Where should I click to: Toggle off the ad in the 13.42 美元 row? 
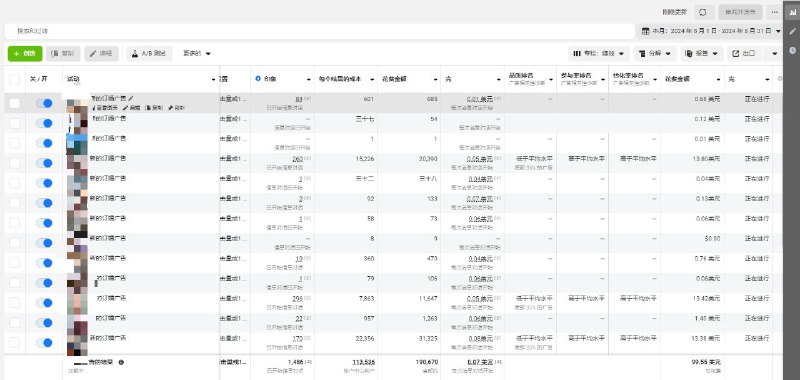44,303
